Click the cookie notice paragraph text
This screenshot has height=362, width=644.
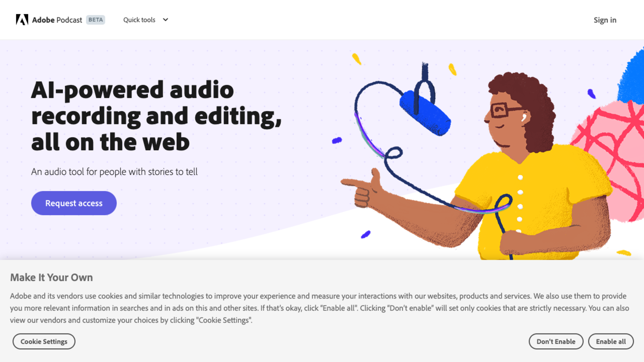[319, 308]
